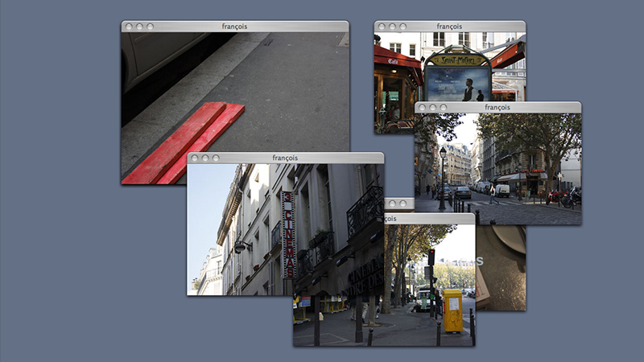The image size is (644, 362).
Task: Select the Saint-Michel metro sign photo
Action: (450, 67)
